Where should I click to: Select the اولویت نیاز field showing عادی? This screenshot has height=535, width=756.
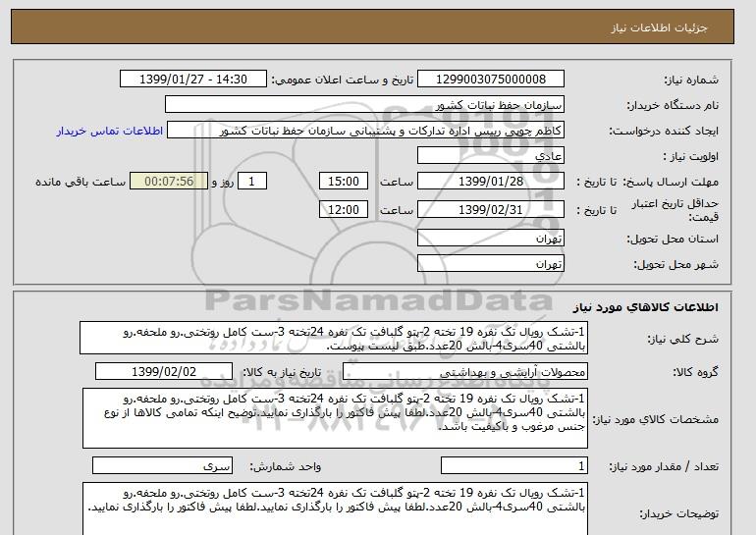(x=504, y=156)
